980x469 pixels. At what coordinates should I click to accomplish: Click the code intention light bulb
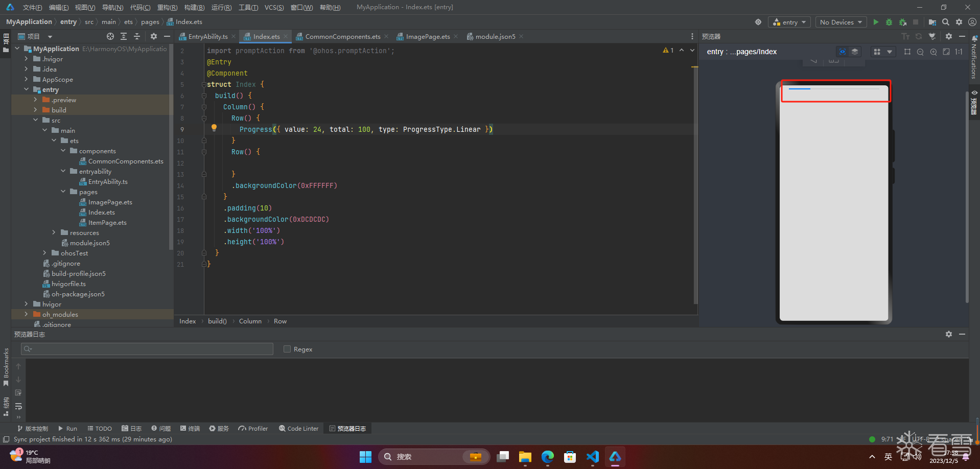tap(214, 128)
